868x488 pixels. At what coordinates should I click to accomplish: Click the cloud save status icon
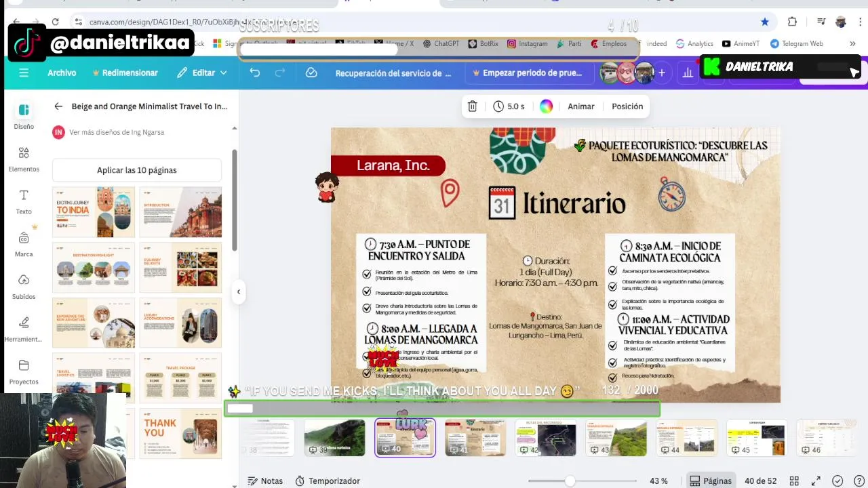tap(311, 73)
